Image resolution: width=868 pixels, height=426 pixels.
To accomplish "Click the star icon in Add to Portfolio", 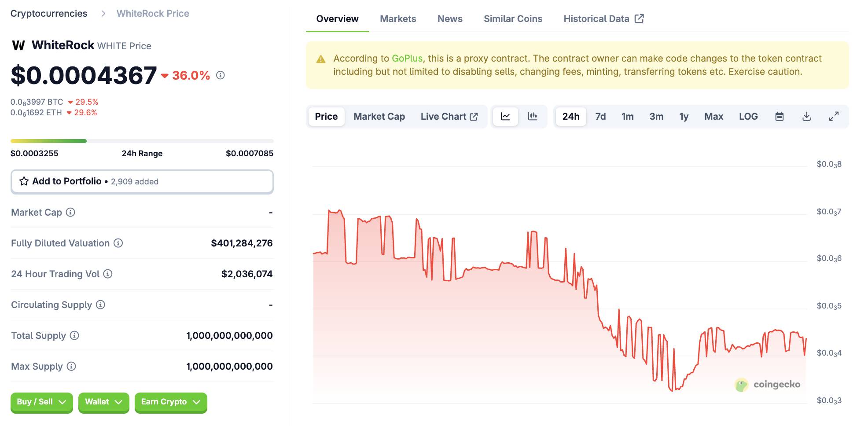I will click(24, 181).
